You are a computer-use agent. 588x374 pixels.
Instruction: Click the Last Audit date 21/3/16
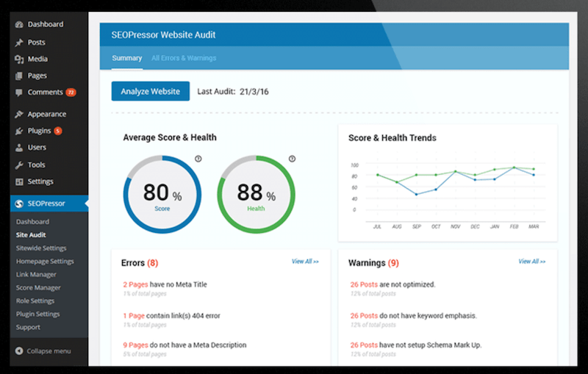[x=254, y=92]
